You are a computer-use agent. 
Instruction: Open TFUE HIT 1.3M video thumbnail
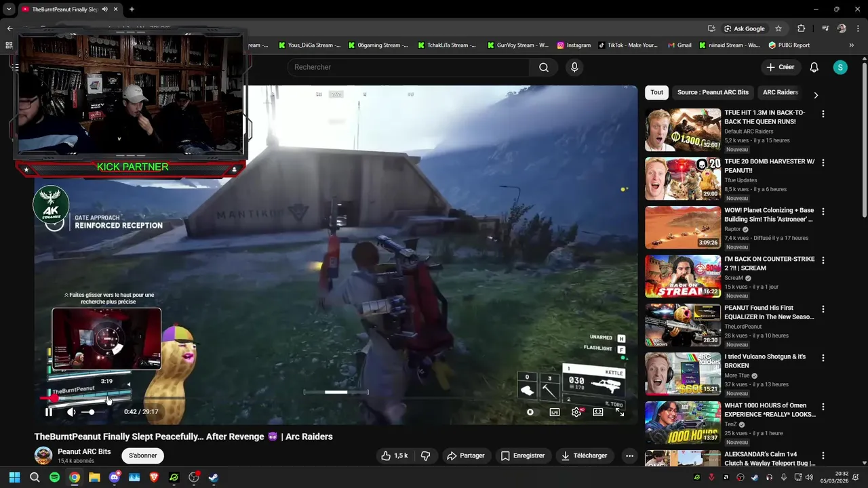tap(683, 129)
